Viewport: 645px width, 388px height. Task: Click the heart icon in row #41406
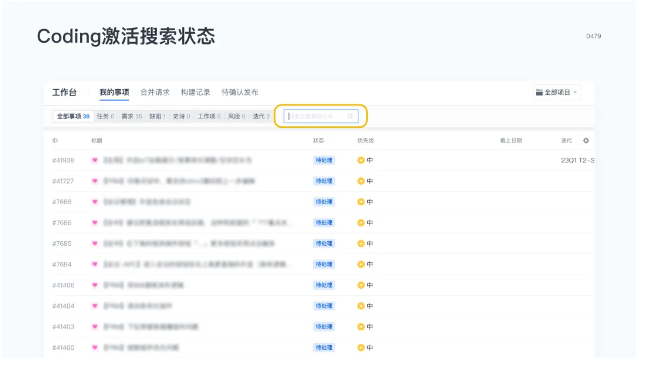(x=95, y=285)
